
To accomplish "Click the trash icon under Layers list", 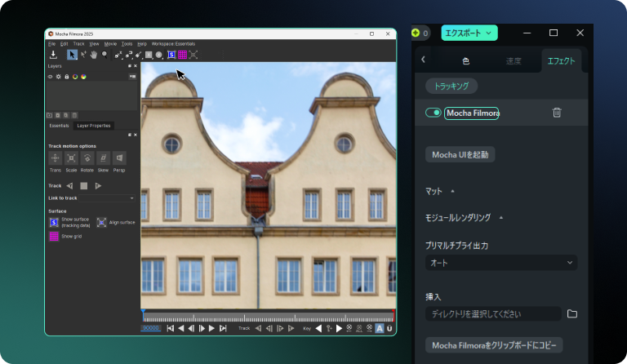I will [x=74, y=115].
